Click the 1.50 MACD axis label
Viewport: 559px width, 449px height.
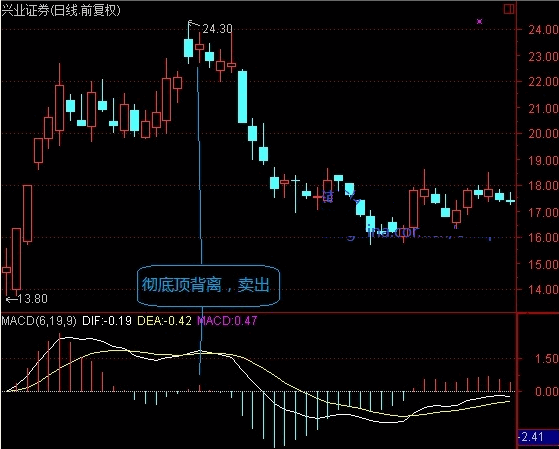click(546, 359)
